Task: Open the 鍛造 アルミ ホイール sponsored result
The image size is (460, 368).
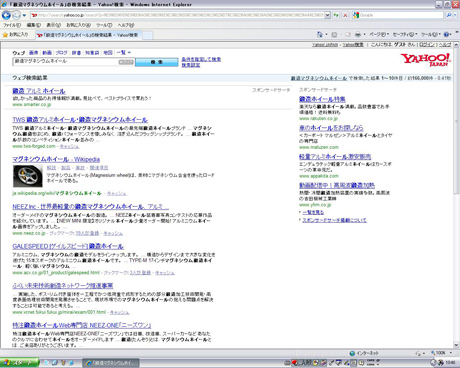Action: [39, 91]
